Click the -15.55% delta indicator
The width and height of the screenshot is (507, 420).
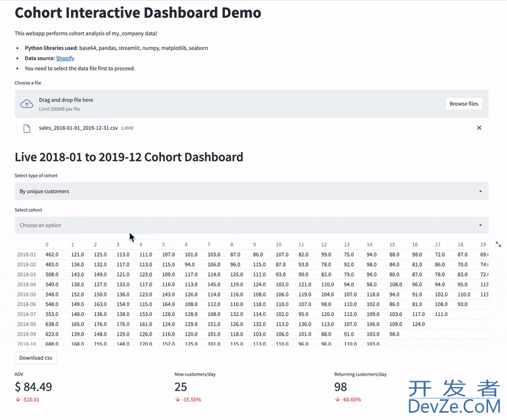pyautogui.click(x=188, y=400)
